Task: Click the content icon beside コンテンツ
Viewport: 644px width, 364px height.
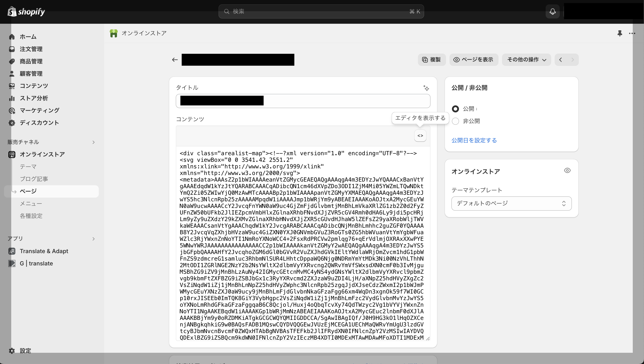Action: (x=12, y=86)
